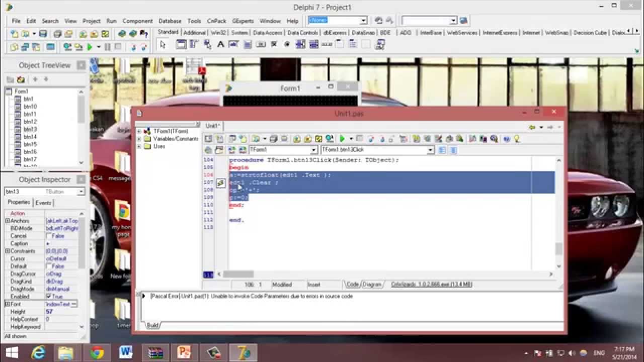This screenshot has width=644, height=362.
Task: Open the GExperts menu
Action: [242, 21]
